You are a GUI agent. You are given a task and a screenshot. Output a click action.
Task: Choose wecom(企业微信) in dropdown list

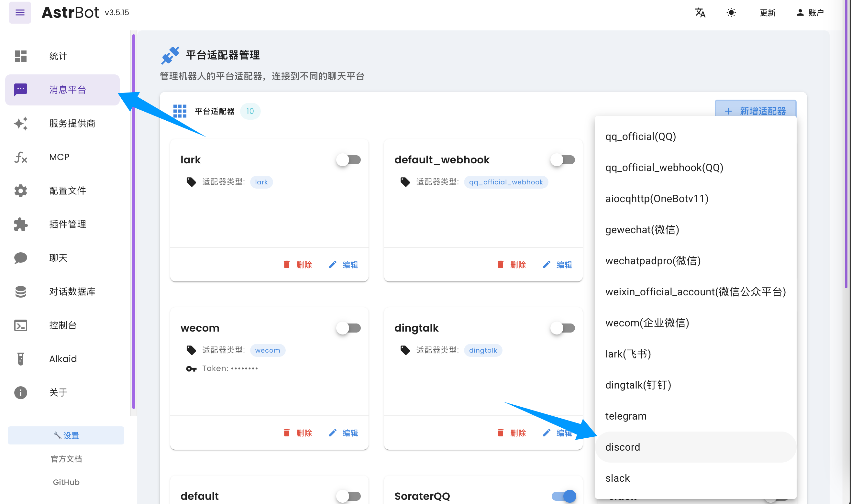(695, 323)
